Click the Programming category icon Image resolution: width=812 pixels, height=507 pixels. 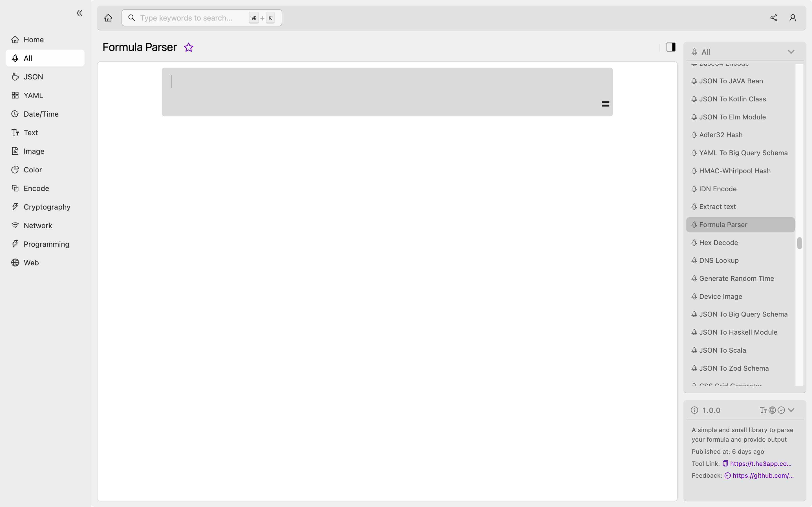click(x=15, y=244)
